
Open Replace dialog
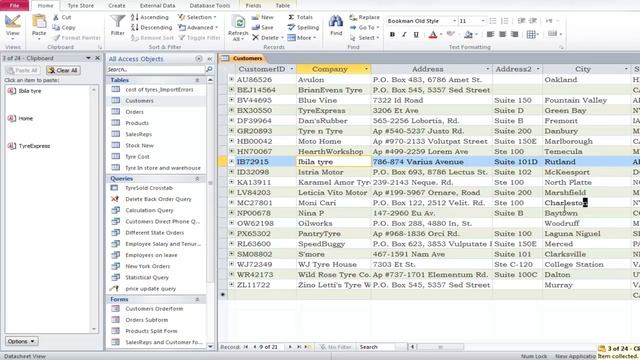click(x=364, y=17)
